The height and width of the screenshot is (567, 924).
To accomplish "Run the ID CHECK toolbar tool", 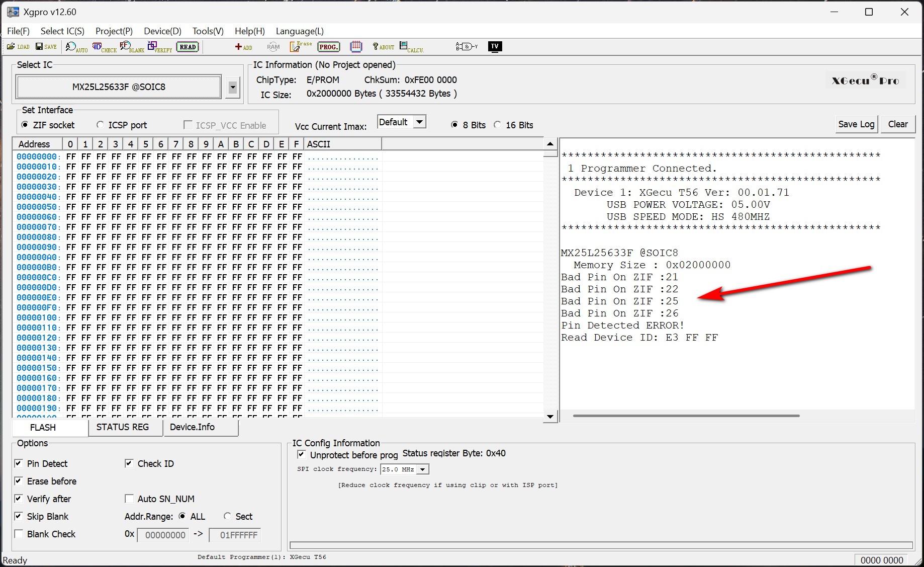I will (x=104, y=47).
